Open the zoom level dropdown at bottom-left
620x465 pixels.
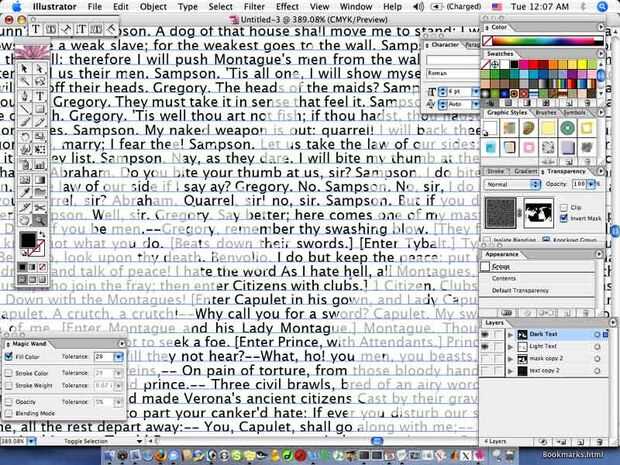32,441
